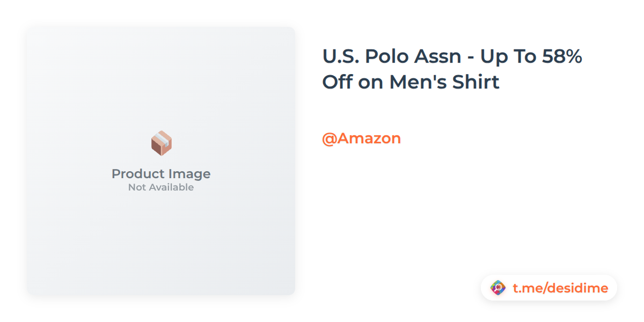The height and width of the screenshot is (322, 644).
Task: Click the "Men's Shirt" words in title
Action: click(444, 82)
